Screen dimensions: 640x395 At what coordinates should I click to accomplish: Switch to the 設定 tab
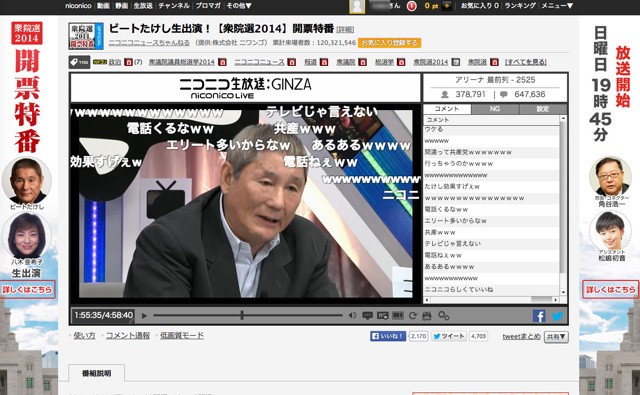(542, 109)
